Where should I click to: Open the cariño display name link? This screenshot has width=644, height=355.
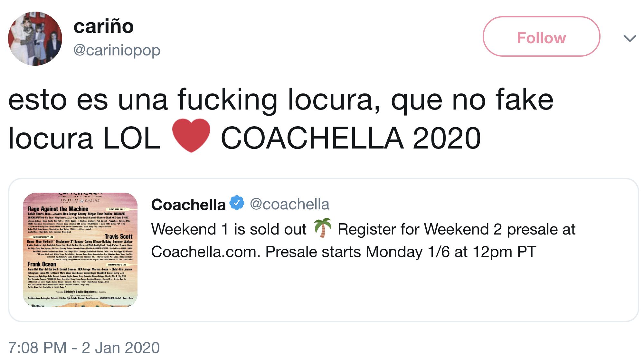pos(103,26)
